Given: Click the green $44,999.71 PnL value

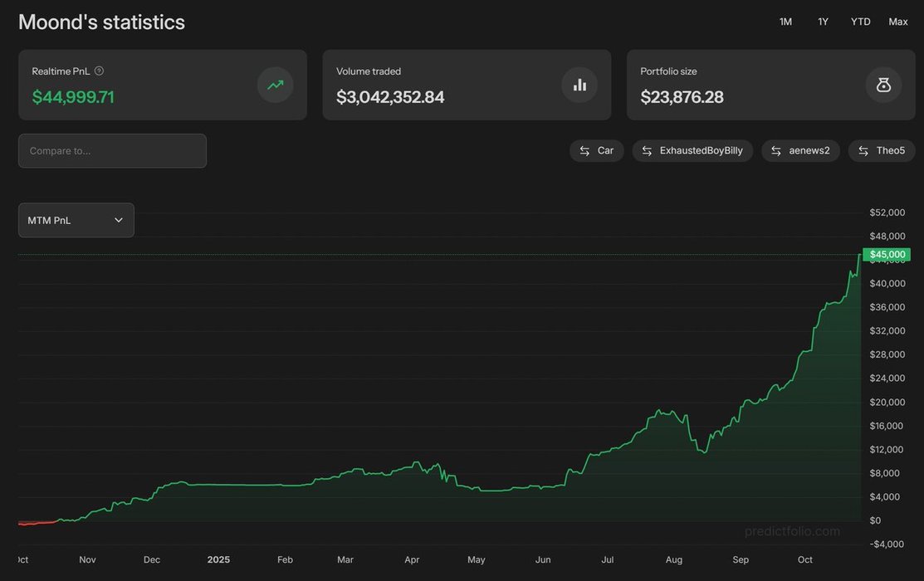Looking at the screenshot, I should coord(73,97).
